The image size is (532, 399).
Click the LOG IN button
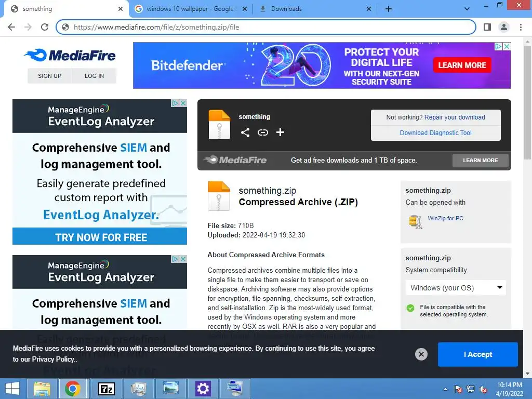(x=95, y=76)
